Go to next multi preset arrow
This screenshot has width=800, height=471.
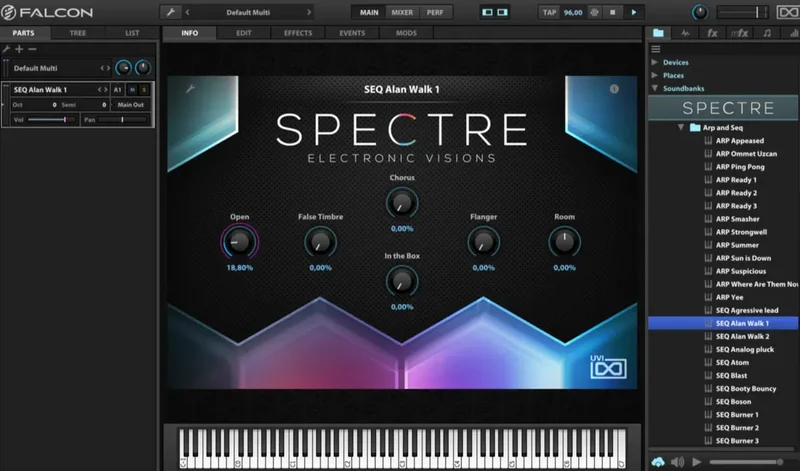pos(309,12)
